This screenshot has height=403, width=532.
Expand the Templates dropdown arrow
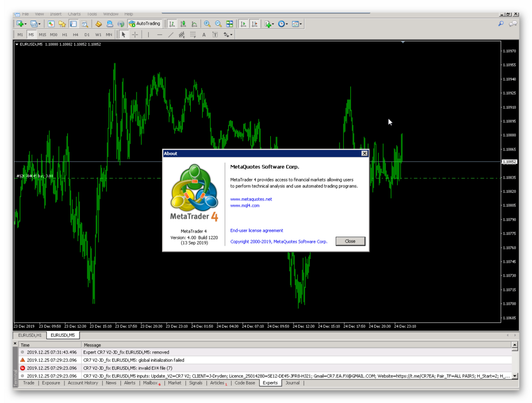point(301,24)
